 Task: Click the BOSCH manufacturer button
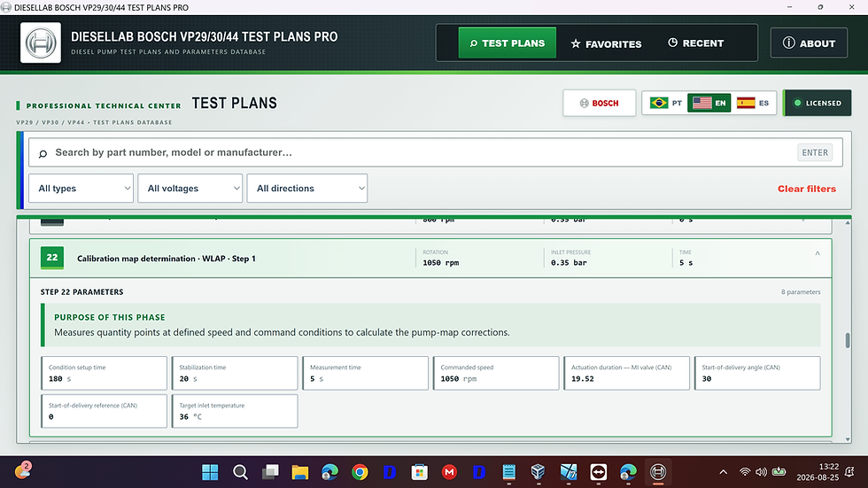click(x=600, y=103)
